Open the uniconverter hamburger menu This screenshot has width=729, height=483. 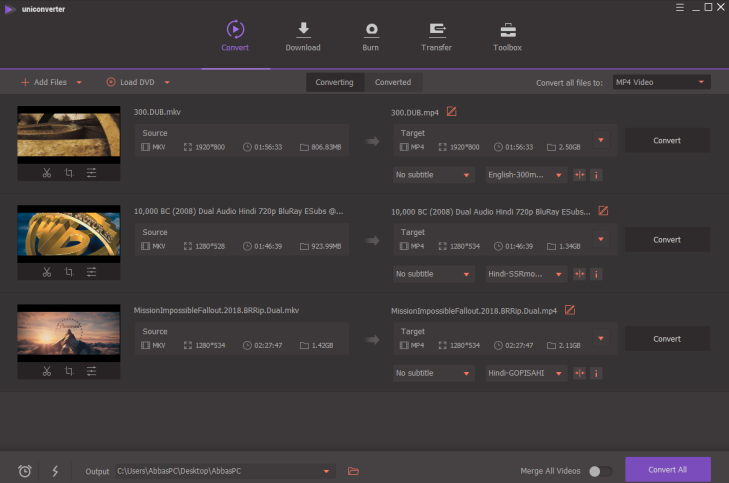680,7
